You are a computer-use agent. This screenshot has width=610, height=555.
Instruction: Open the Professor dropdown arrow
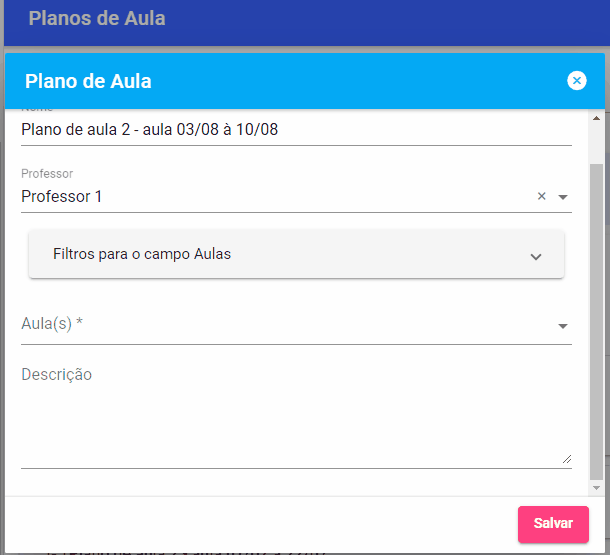[563, 197]
